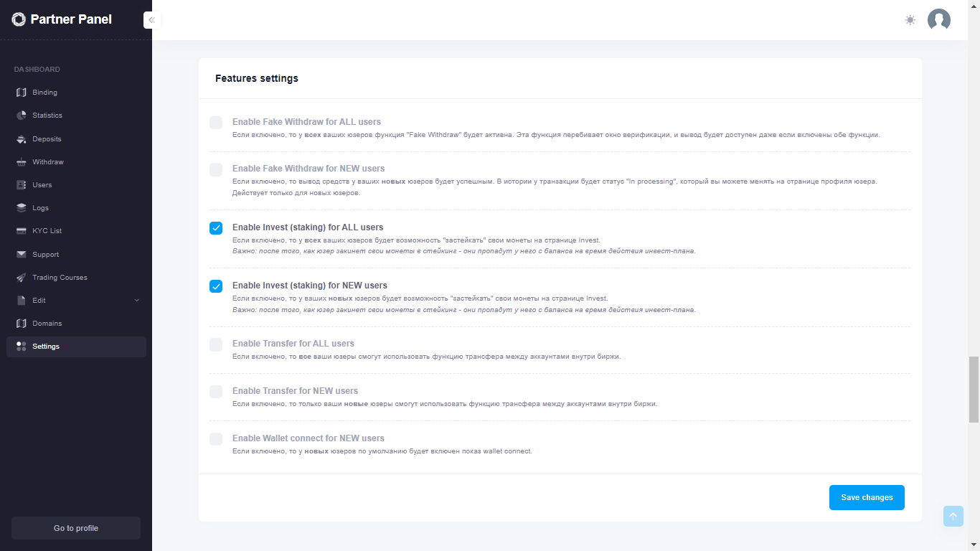Click the KYC List card icon
Viewport: 980px width, 551px height.
21,231
